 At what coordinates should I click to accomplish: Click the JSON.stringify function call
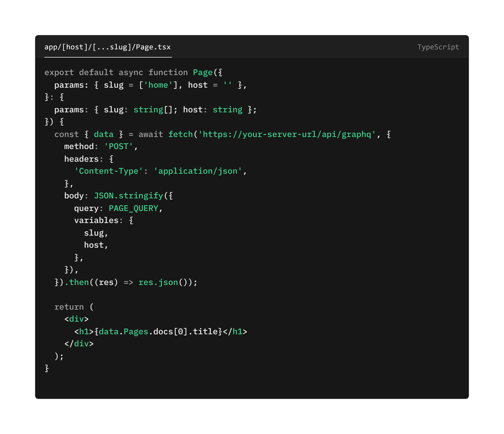pyautogui.click(x=129, y=196)
